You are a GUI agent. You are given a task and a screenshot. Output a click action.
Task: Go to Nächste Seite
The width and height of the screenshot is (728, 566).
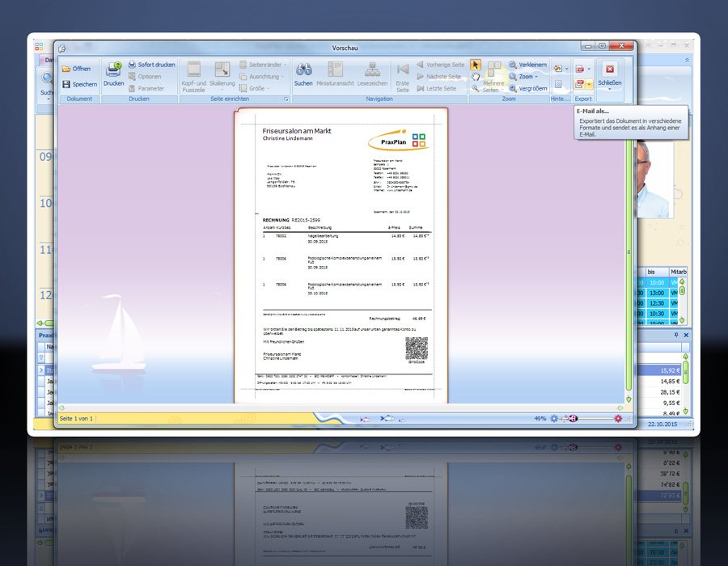pos(438,77)
